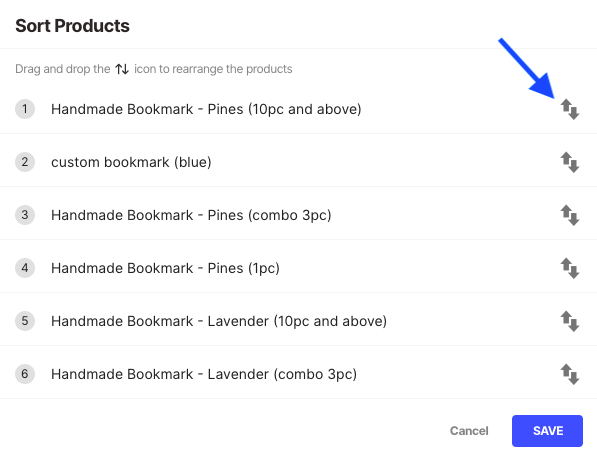Click the Sort Products dialog title
Screen dimensions: 597x457
[72, 26]
